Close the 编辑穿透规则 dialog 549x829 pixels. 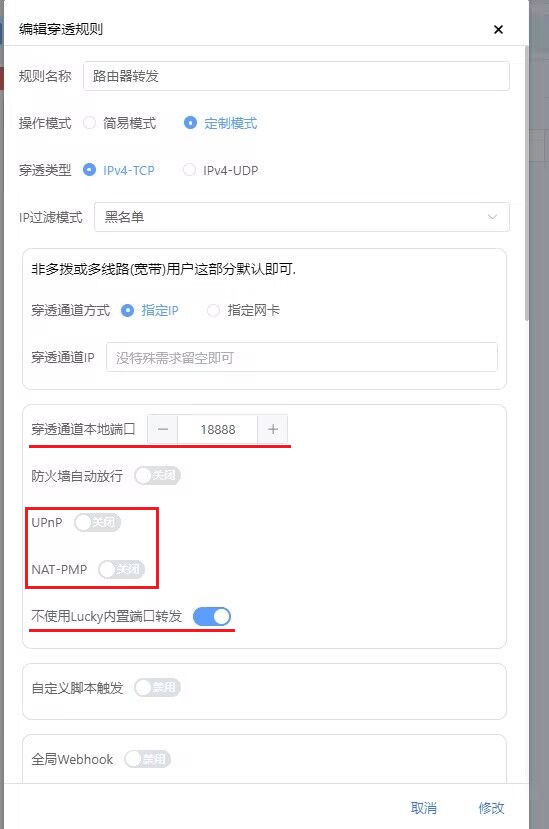[x=498, y=30]
